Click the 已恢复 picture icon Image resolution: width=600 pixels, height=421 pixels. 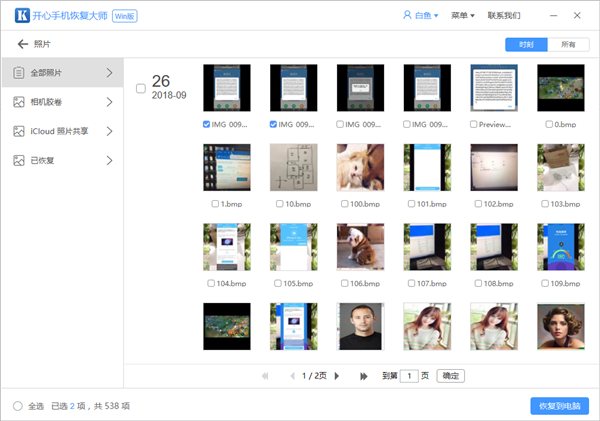click(19, 160)
